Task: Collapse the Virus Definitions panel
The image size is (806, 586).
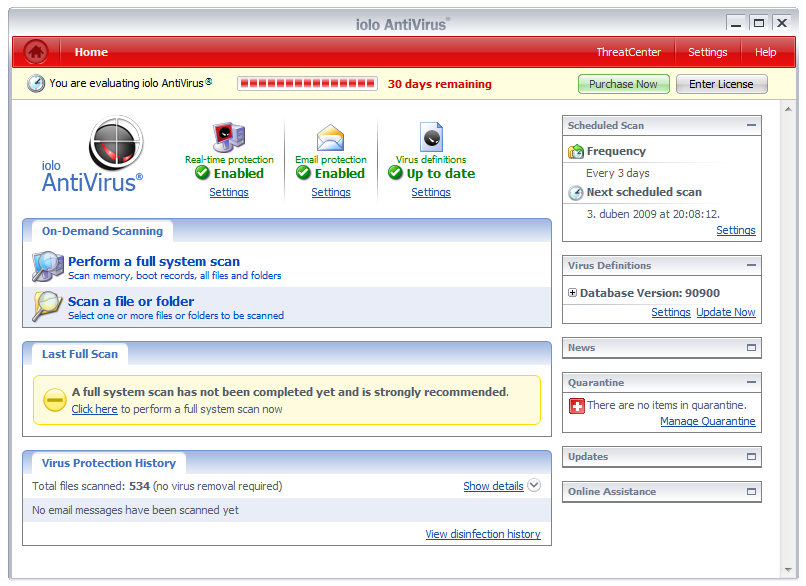Action: tap(751, 265)
